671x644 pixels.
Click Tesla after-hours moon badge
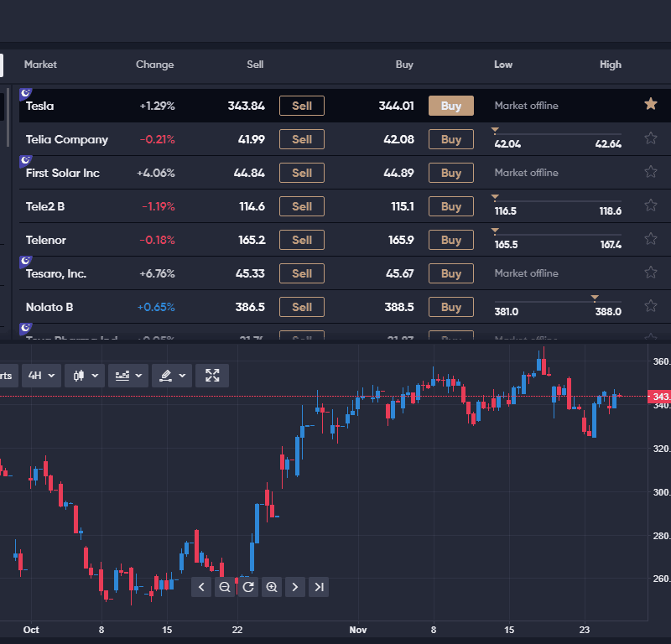[x=25, y=93]
